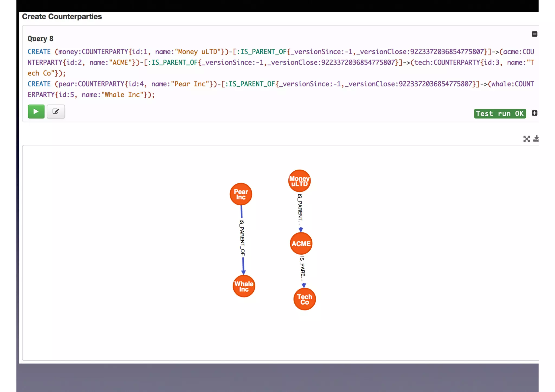Select the Money uLTD node
This screenshot has width=555, height=392.
[x=299, y=181]
